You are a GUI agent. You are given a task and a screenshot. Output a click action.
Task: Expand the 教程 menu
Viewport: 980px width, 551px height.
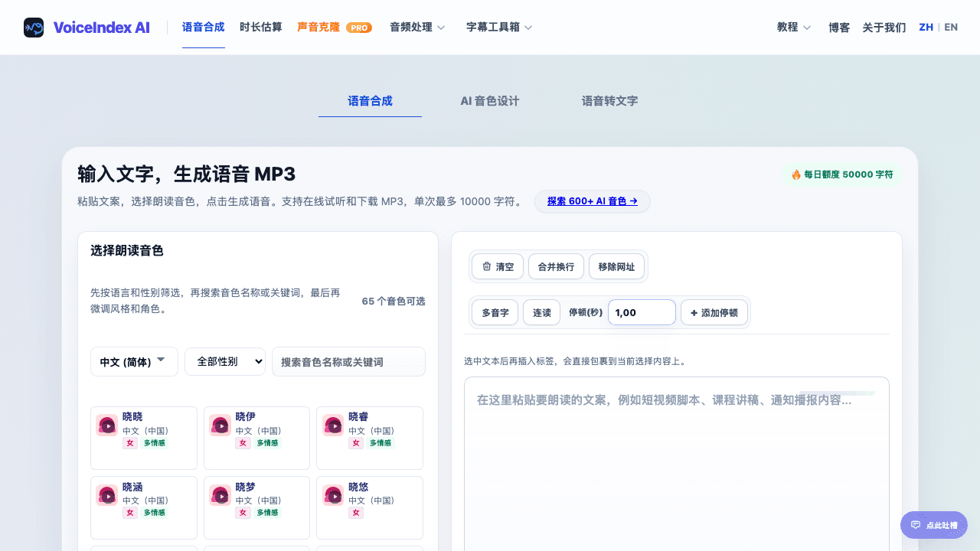[794, 28]
